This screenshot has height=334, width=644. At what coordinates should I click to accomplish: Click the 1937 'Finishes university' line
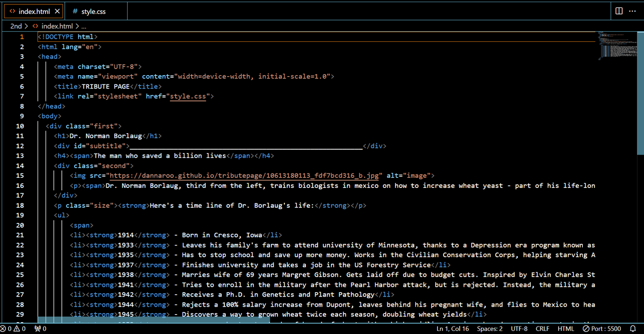tap(260, 265)
